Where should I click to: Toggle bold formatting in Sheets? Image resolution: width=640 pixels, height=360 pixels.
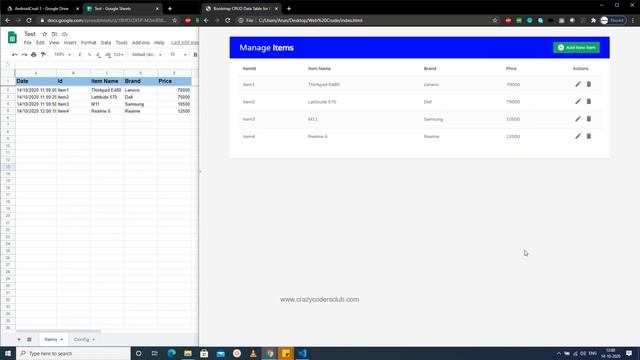[x=195, y=55]
